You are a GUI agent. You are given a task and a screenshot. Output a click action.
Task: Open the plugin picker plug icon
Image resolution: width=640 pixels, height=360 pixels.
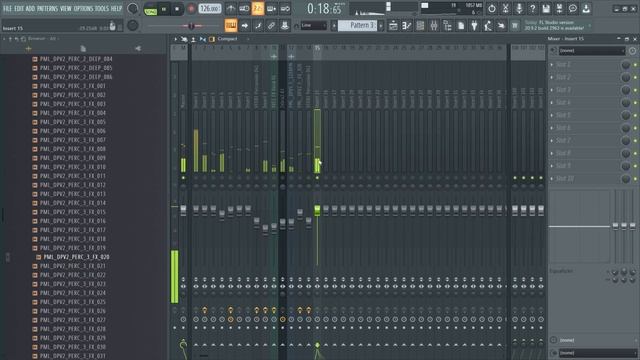point(474,26)
